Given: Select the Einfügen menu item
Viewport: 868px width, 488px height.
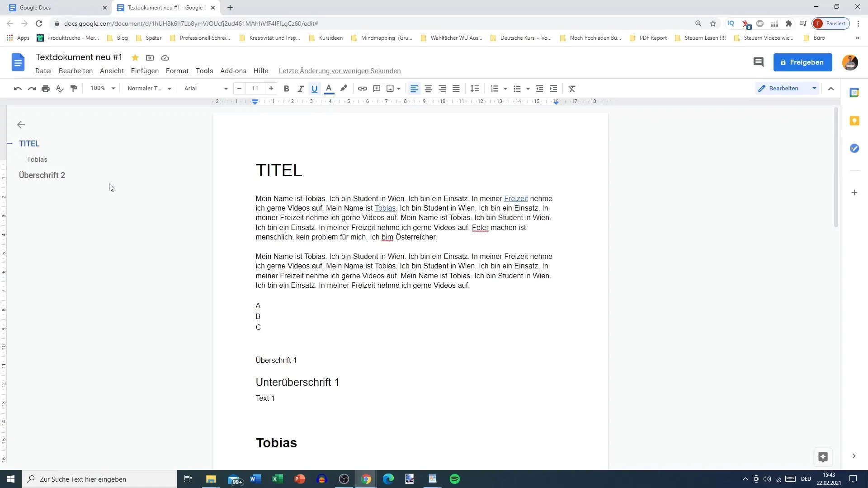Looking at the screenshot, I should tap(145, 71).
